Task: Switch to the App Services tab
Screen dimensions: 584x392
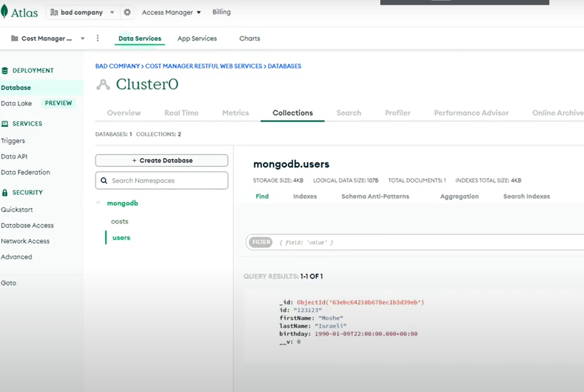Action: pyautogui.click(x=197, y=38)
